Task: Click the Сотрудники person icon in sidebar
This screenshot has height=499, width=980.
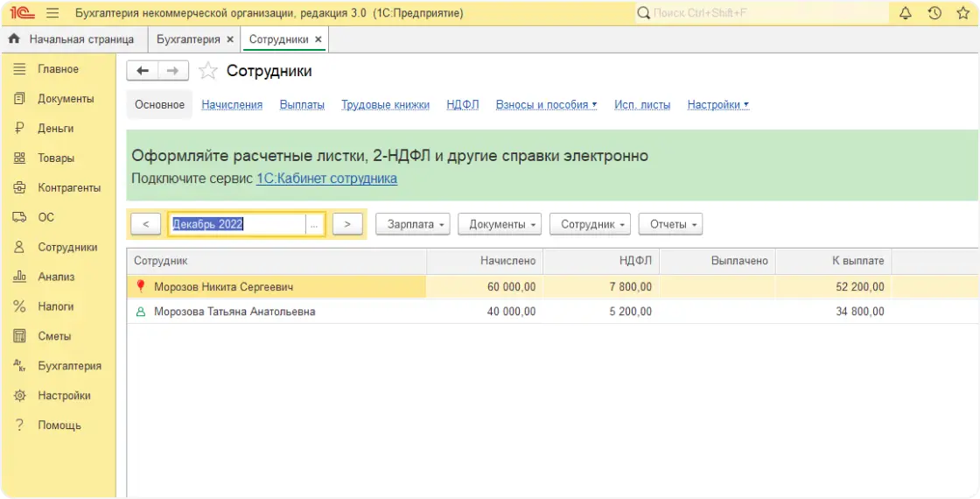Action: click(x=19, y=247)
